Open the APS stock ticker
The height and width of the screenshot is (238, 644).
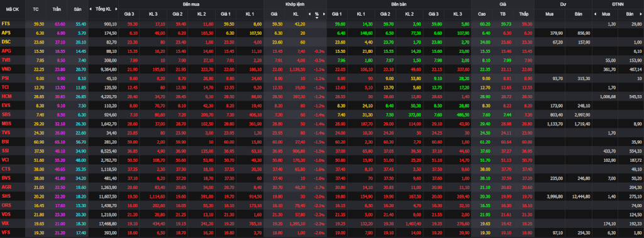coord(6,33)
